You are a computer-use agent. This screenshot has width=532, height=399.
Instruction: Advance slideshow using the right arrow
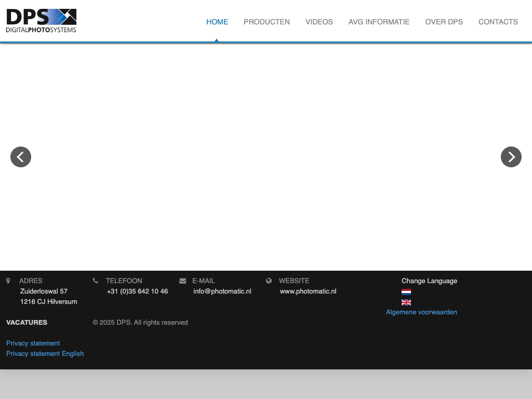coord(511,157)
